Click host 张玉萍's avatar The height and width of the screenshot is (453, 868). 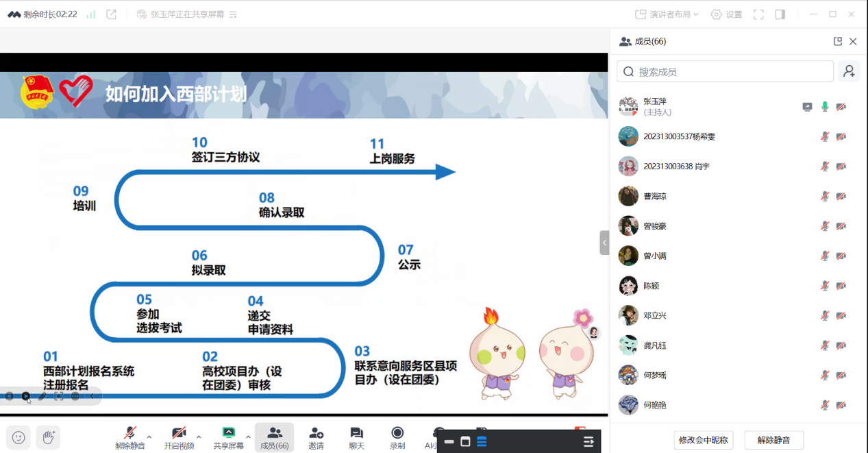[x=628, y=106]
